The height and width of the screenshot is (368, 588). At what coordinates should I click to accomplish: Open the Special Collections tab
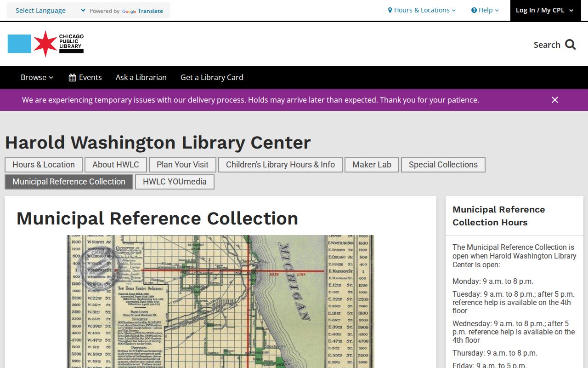click(x=443, y=165)
